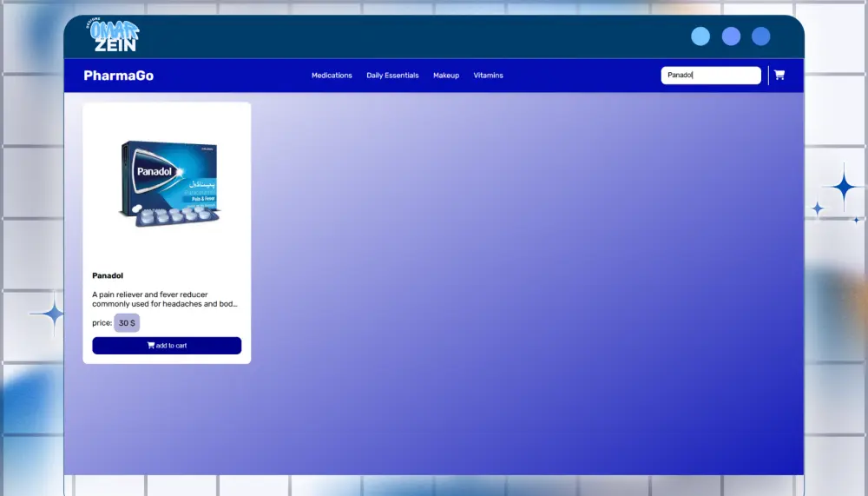
Task: Focus the search field containing Panadol
Action: (x=711, y=76)
